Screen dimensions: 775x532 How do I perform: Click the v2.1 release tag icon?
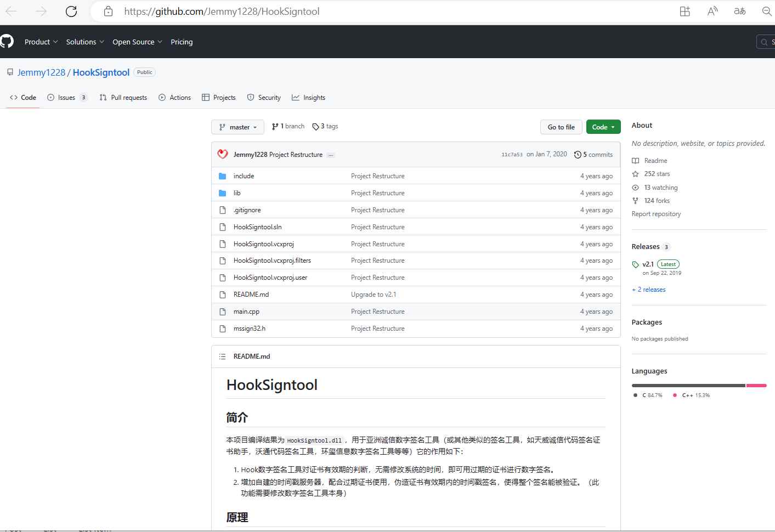[636, 264]
